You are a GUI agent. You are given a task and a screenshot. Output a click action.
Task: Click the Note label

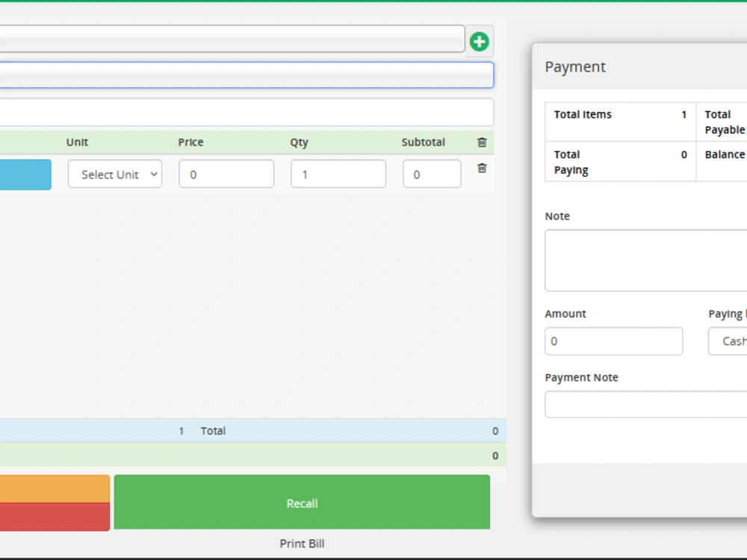coord(557,216)
